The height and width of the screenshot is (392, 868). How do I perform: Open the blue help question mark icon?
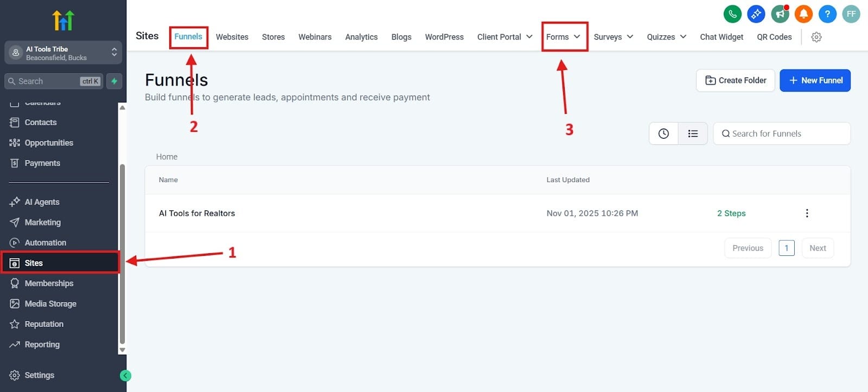click(827, 14)
